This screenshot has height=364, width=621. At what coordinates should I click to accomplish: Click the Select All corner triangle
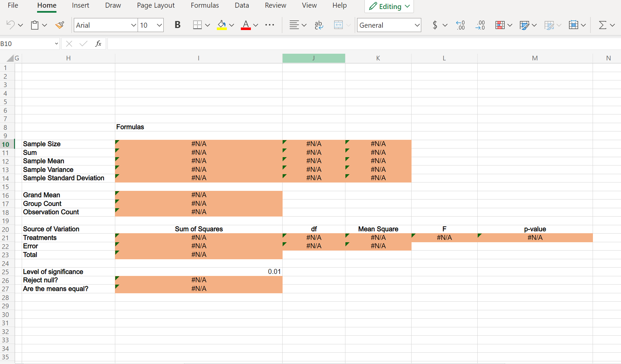pos(10,58)
